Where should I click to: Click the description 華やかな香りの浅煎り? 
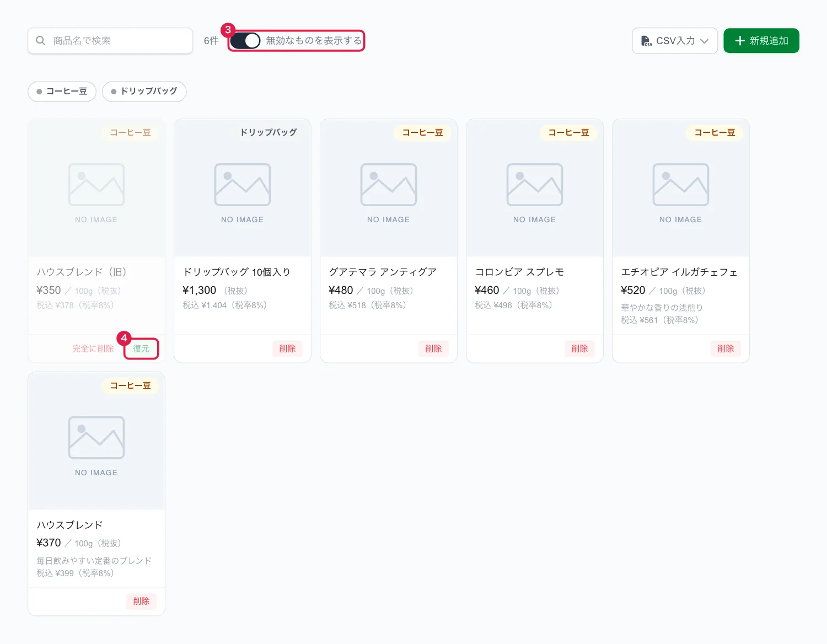(662, 308)
